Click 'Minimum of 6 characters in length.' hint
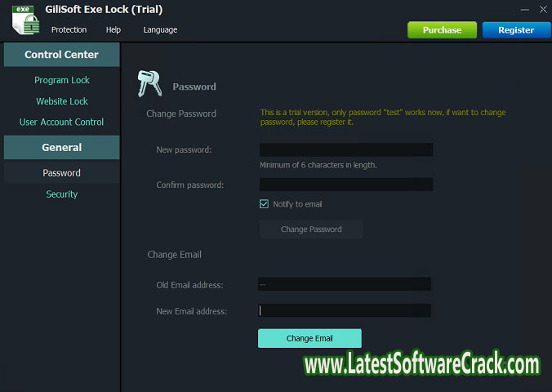 318,165
